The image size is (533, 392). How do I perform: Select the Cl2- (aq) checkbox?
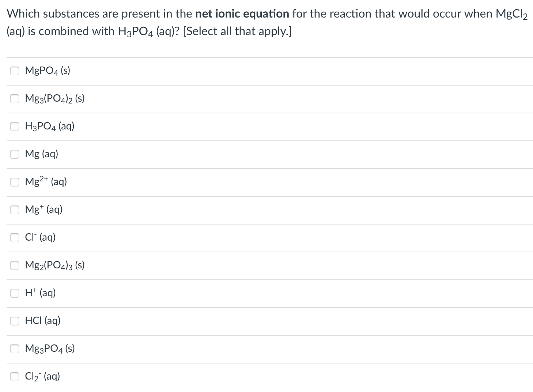(15, 376)
